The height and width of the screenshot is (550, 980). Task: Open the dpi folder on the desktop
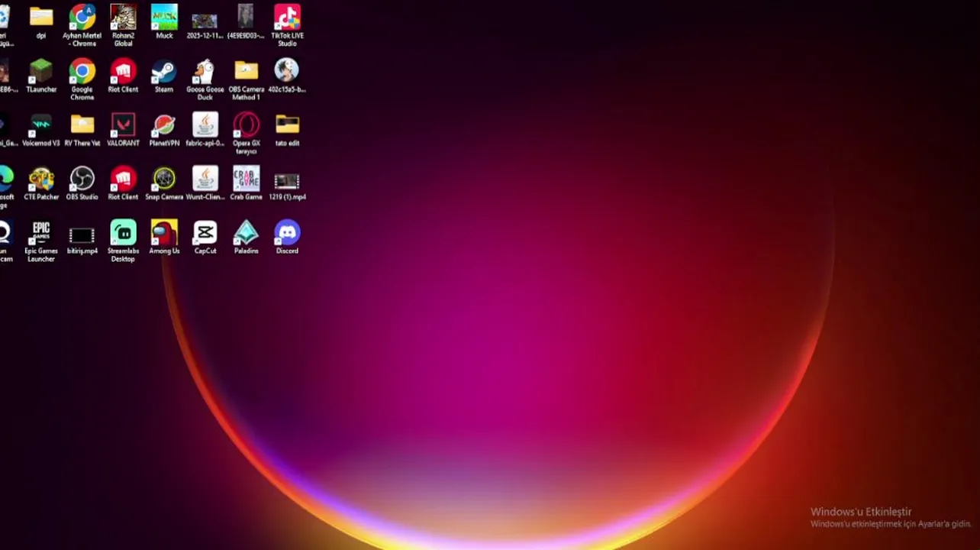pyautogui.click(x=41, y=18)
